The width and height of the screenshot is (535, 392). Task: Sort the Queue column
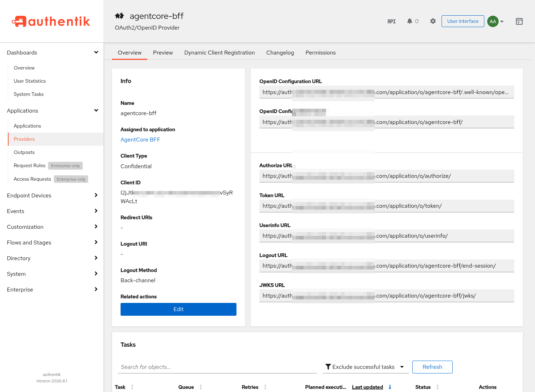[x=201, y=387]
